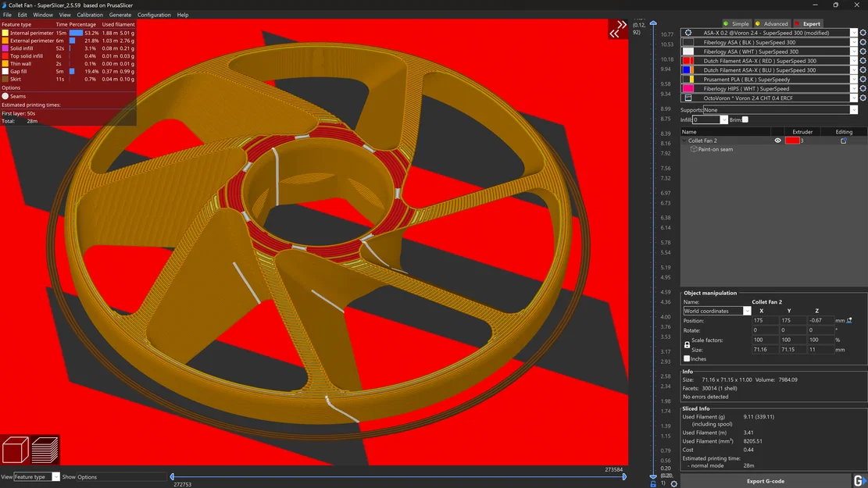The height and width of the screenshot is (488, 868).
Task: Click the SuperSlicer app icon in title bar
Action: pos(4,5)
